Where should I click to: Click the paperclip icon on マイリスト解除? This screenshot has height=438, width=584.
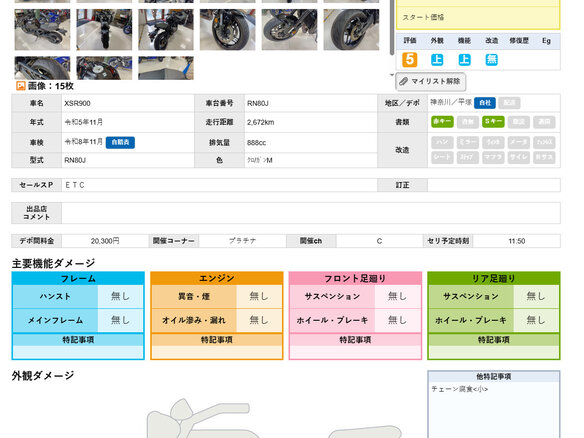coord(403,82)
